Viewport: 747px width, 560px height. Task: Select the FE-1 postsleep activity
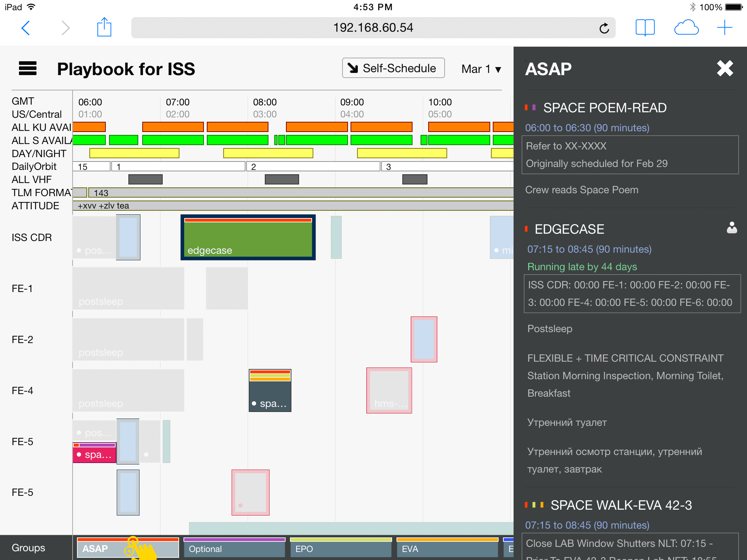128,288
